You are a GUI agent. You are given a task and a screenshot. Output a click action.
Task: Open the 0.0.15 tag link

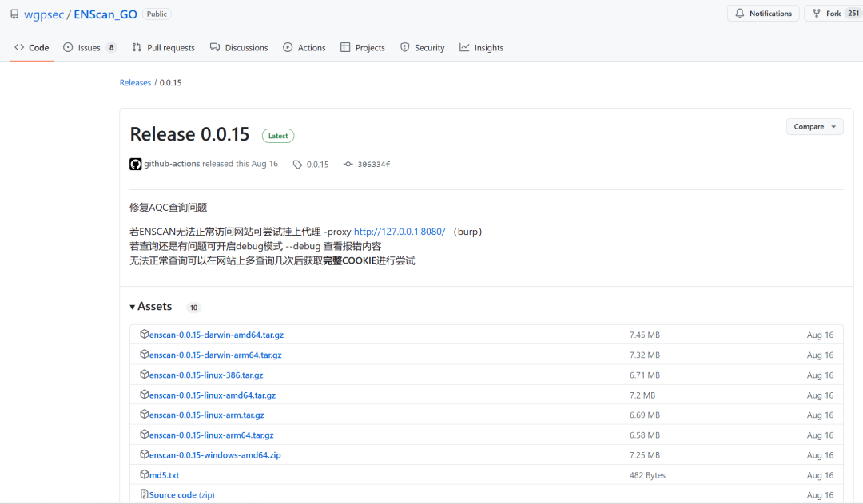pyautogui.click(x=317, y=165)
